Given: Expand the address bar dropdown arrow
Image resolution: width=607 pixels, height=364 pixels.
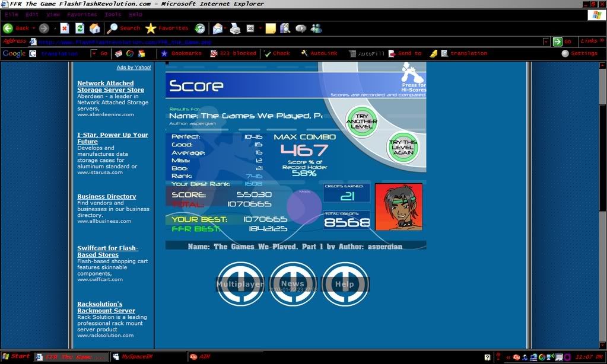Looking at the screenshot, I should [x=546, y=41].
